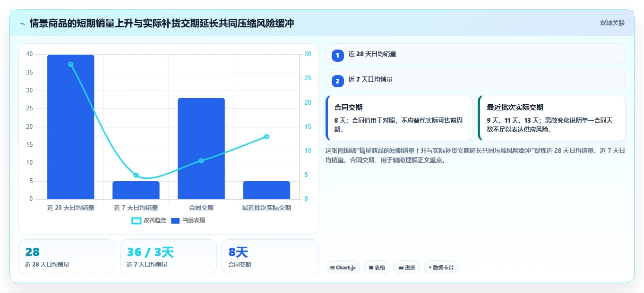
Task: Click the left axis value 40
Action: click(29, 54)
